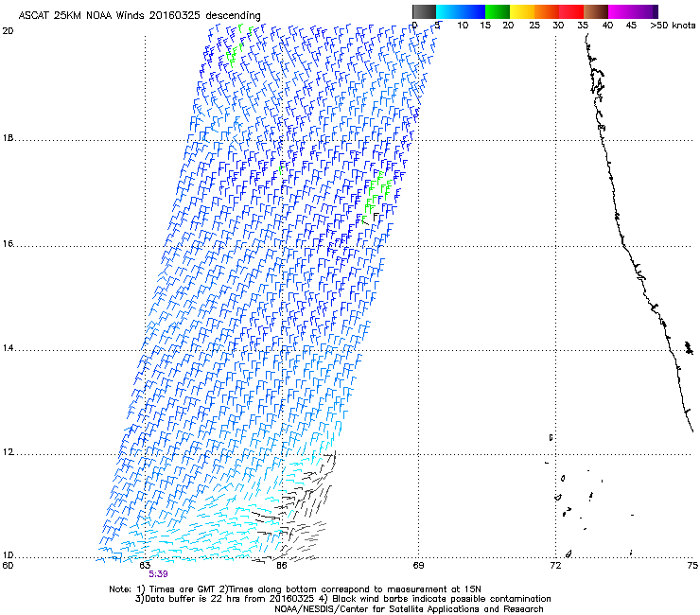Click the purple '5:39' time stamp
Screen dimensions: 700x615
pos(159,574)
